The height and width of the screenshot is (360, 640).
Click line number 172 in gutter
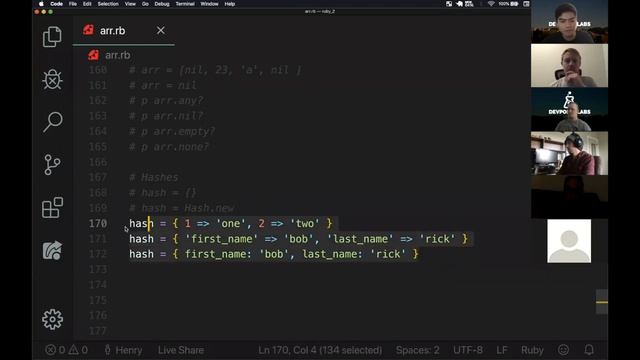98,254
